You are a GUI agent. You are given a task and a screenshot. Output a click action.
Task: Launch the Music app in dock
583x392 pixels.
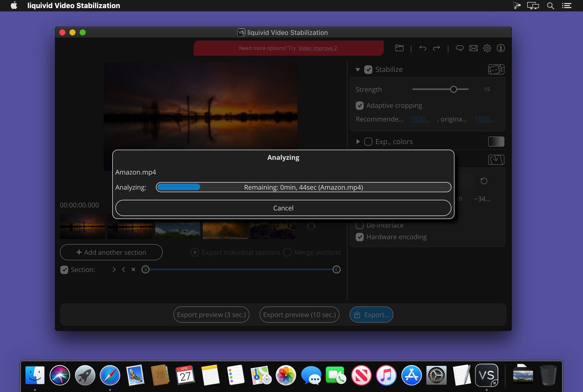[x=386, y=375]
